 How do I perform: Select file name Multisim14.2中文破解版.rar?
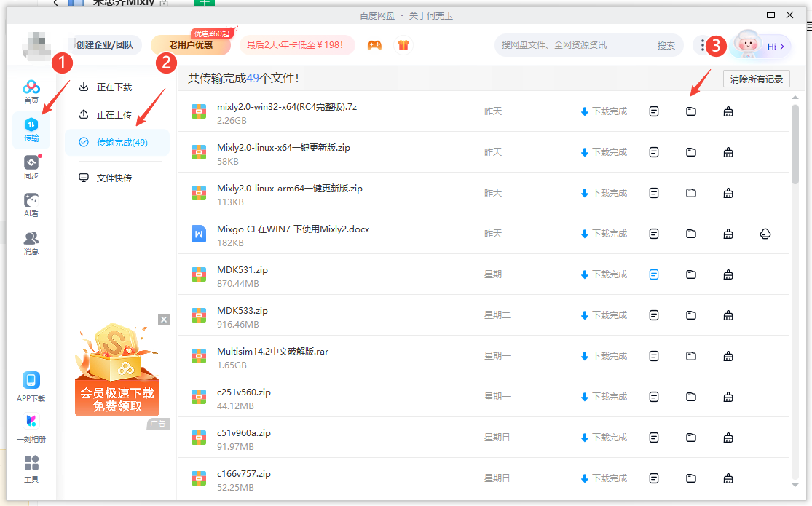coord(272,351)
